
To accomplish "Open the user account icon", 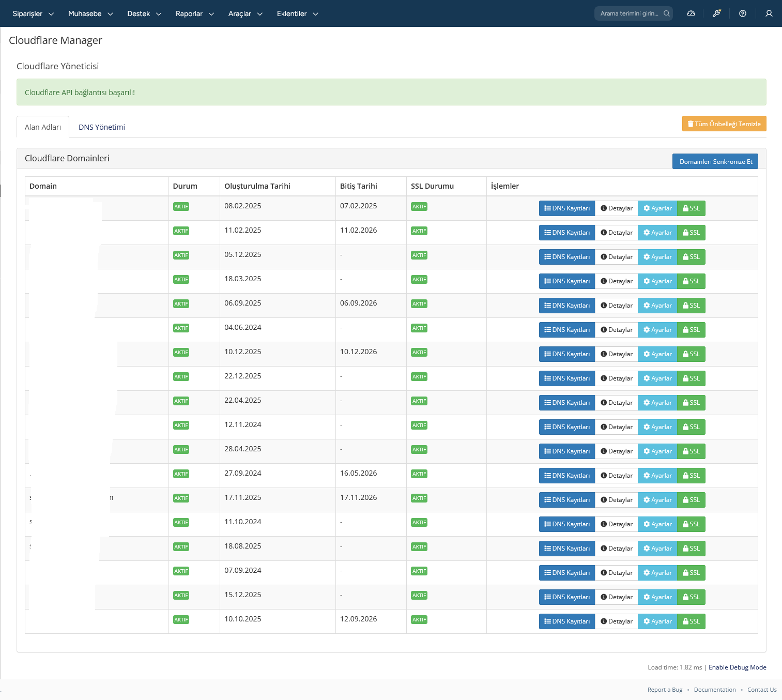I will 769,13.
